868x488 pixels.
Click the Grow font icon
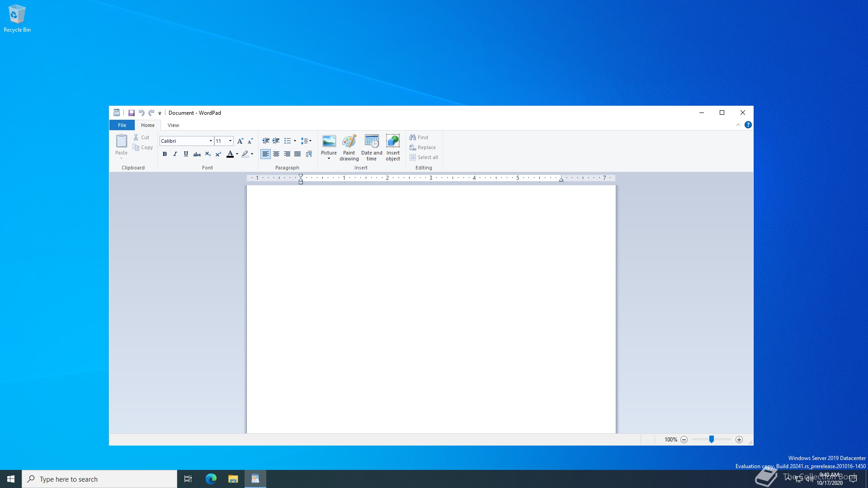tap(240, 141)
